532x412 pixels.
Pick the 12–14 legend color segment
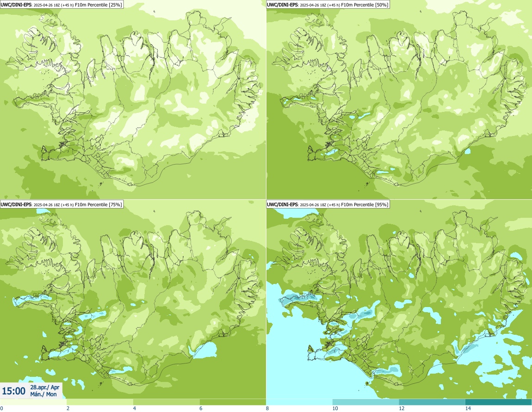432,402
